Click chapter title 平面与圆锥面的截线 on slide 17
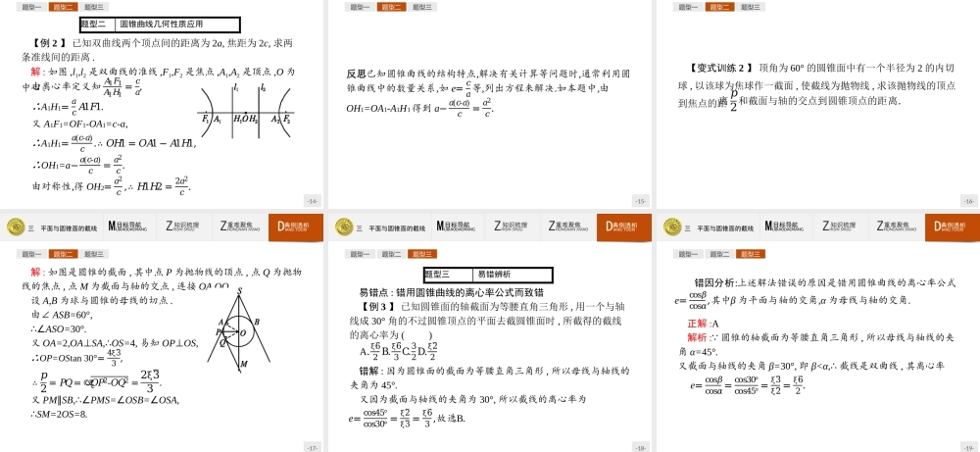Image resolution: width=980 pixels, height=452 pixels. [69, 228]
